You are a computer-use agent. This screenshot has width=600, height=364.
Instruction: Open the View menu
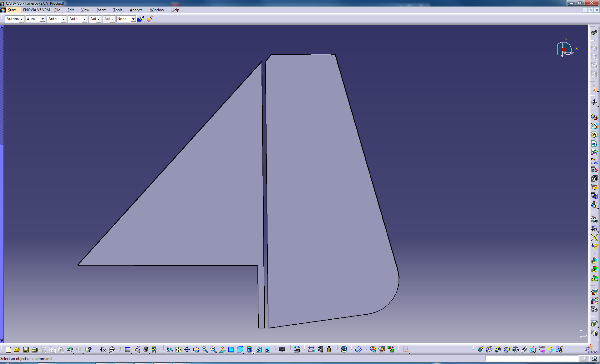pyautogui.click(x=85, y=10)
